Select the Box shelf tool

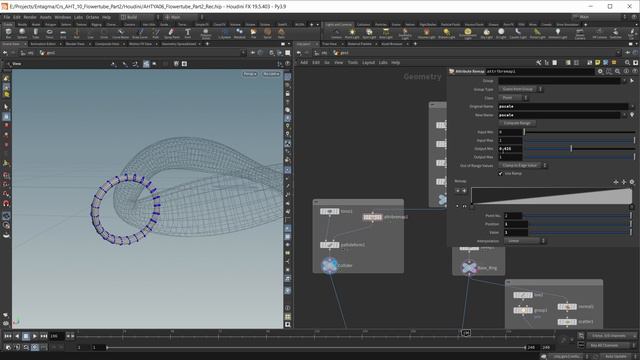click(x=8, y=33)
